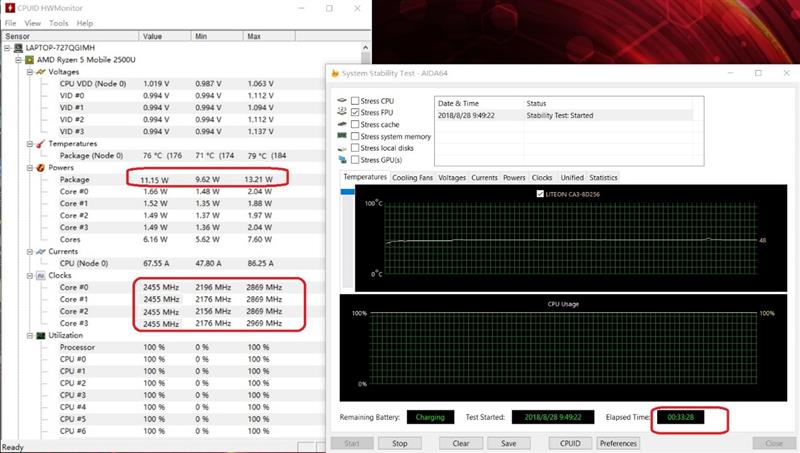Viewport: 800px width, 453px height.
Task: Collapse the LAPTOP-727QGIMH tree node
Action: [x=7, y=48]
